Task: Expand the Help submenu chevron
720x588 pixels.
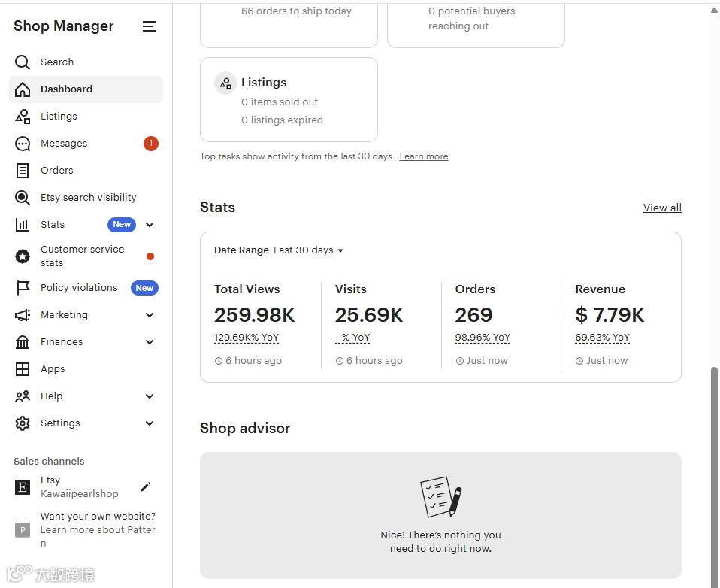Action: click(150, 396)
